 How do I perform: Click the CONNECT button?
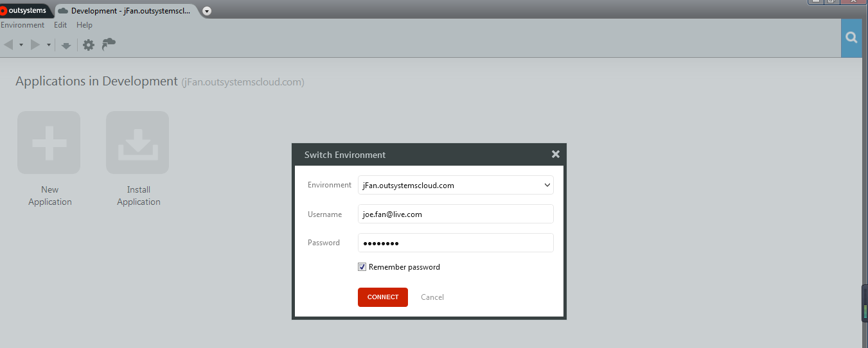(x=383, y=297)
